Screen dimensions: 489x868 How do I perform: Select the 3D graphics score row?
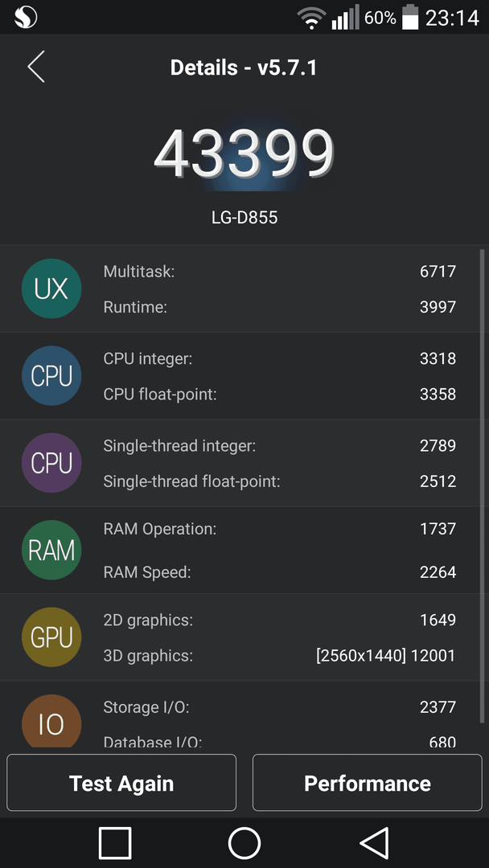coord(279,656)
